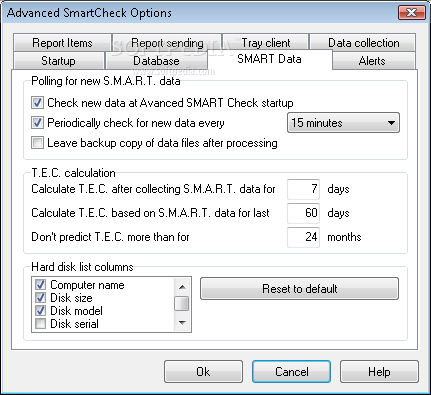Uncheck the Computer name column
Image resolution: width=431 pixels, height=395 pixels.
click(41, 285)
